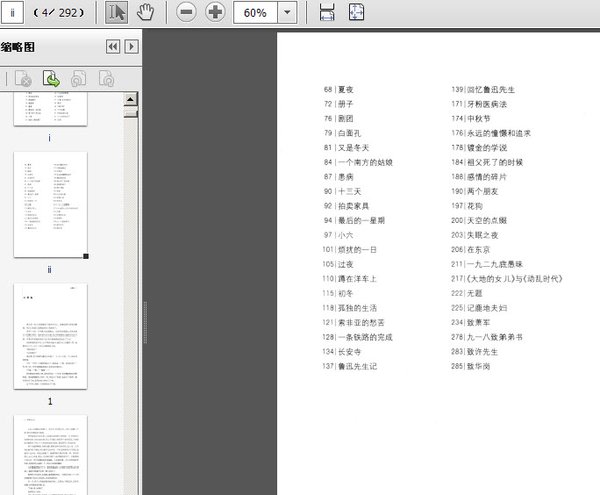Viewport: 600px width, 495px height.
Task: Click the zoom out minus button
Action: [186, 13]
